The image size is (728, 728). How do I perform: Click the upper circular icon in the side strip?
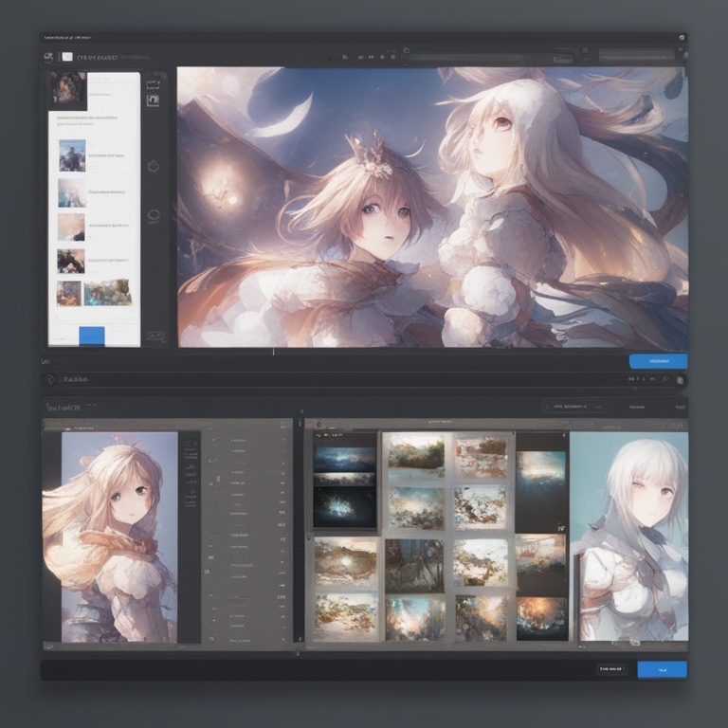(x=153, y=166)
